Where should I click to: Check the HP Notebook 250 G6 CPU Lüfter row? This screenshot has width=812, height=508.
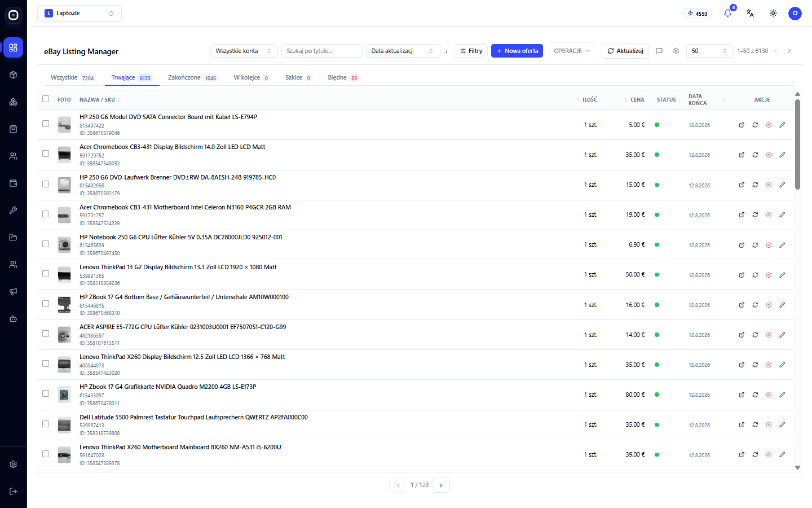point(46,244)
